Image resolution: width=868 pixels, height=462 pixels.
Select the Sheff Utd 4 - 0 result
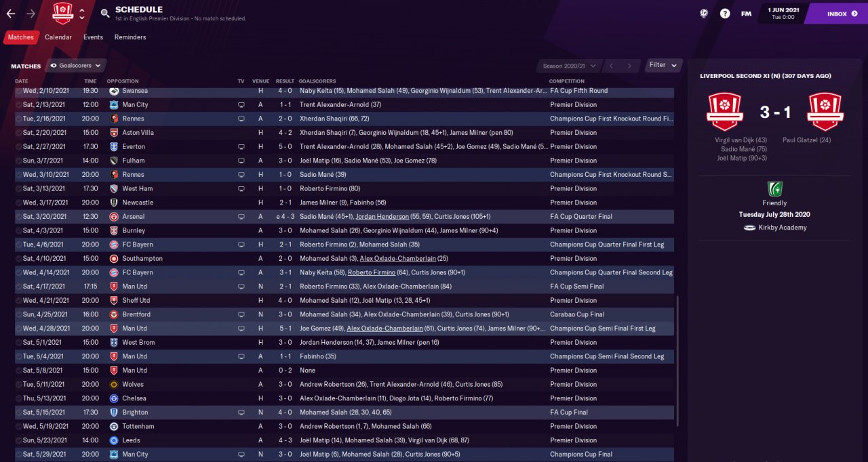[285, 301]
